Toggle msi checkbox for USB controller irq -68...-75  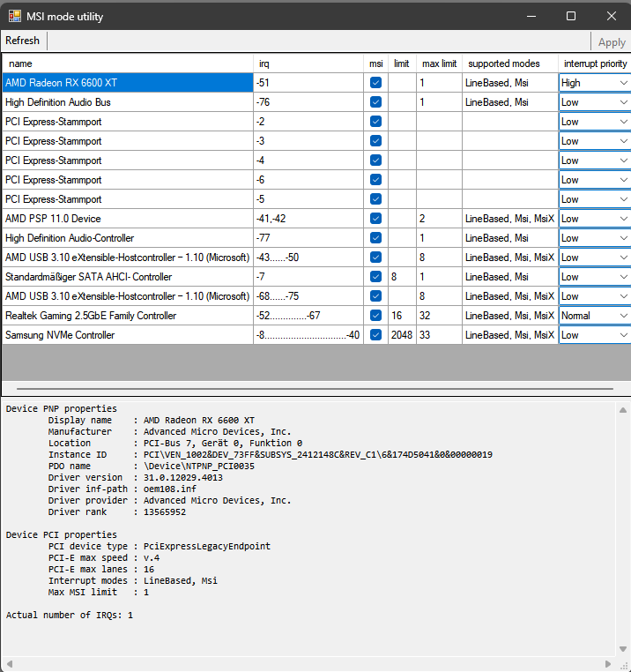coord(375,296)
